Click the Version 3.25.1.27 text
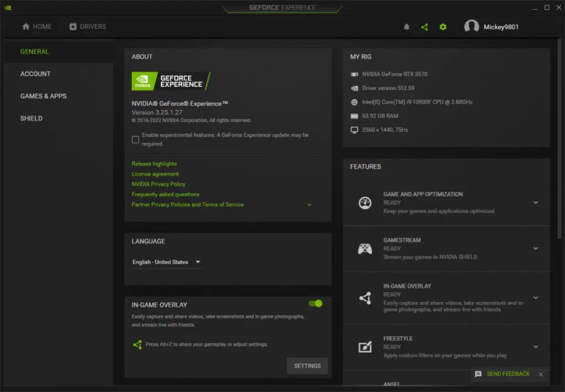This screenshot has height=392, width=565. [157, 112]
